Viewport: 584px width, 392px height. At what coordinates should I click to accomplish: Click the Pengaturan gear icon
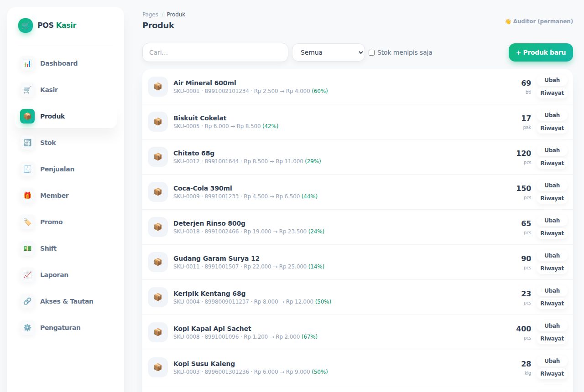pos(27,328)
